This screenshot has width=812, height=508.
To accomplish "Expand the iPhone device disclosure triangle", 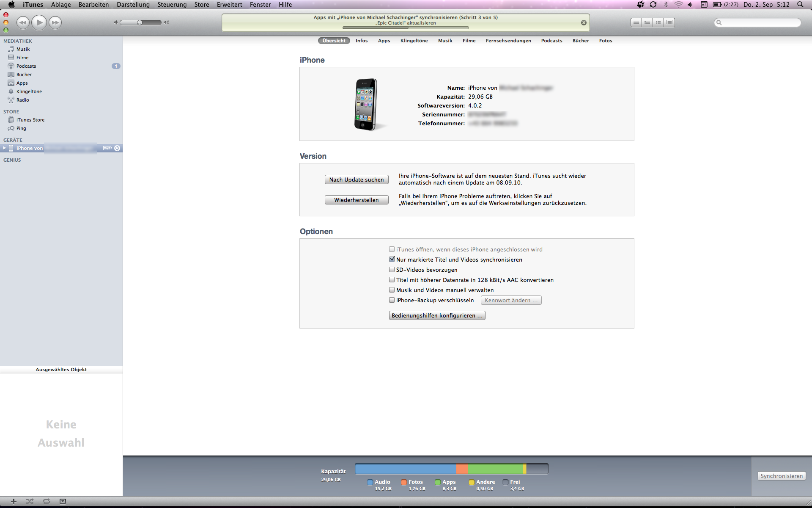I will 4,148.
